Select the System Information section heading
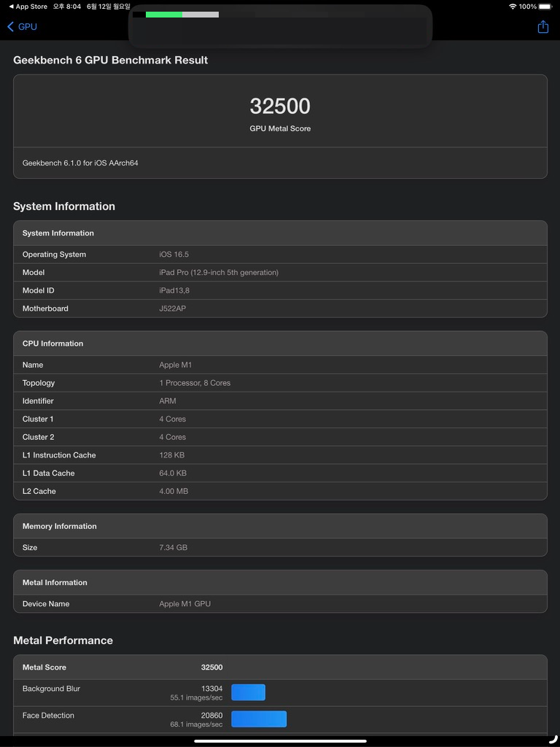Image resolution: width=560 pixels, height=747 pixels. (x=64, y=206)
